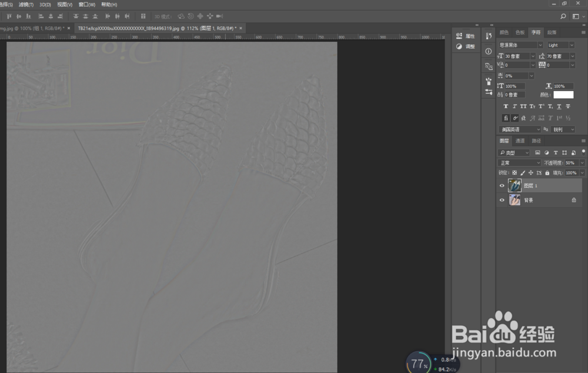Switch to the 路径 (Paths) tab
Image resolution: width=588 pixels, height=373 pixels.
tap(536, 141)
